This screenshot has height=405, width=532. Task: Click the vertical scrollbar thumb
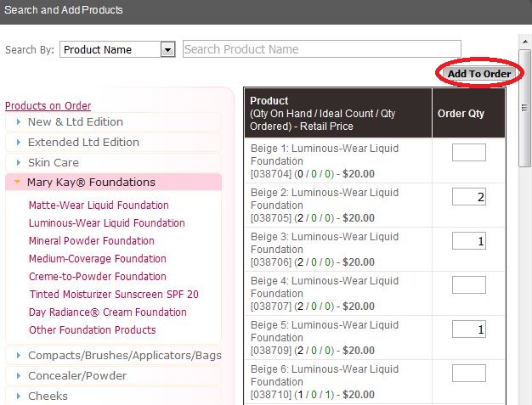pos(525,108)
